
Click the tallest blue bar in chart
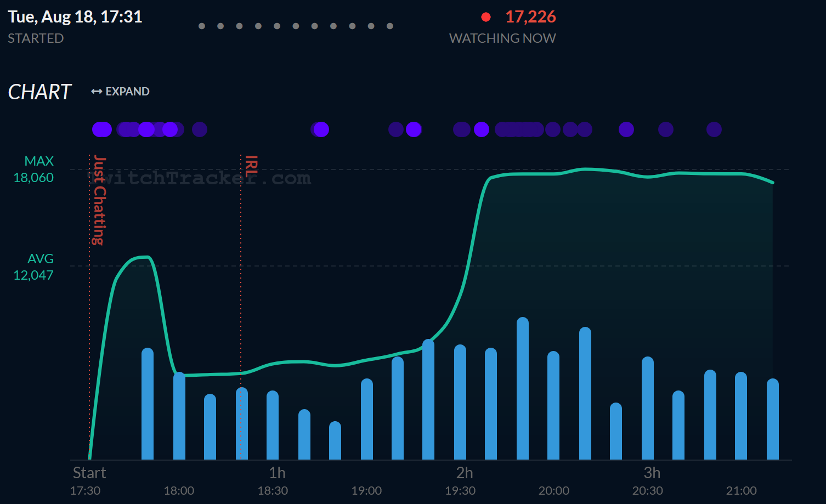click(x=523, y=388)
